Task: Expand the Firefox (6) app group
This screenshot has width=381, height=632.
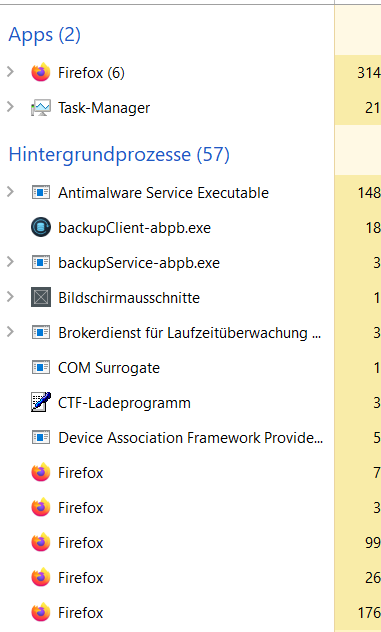Action: [x=10, y=72]
